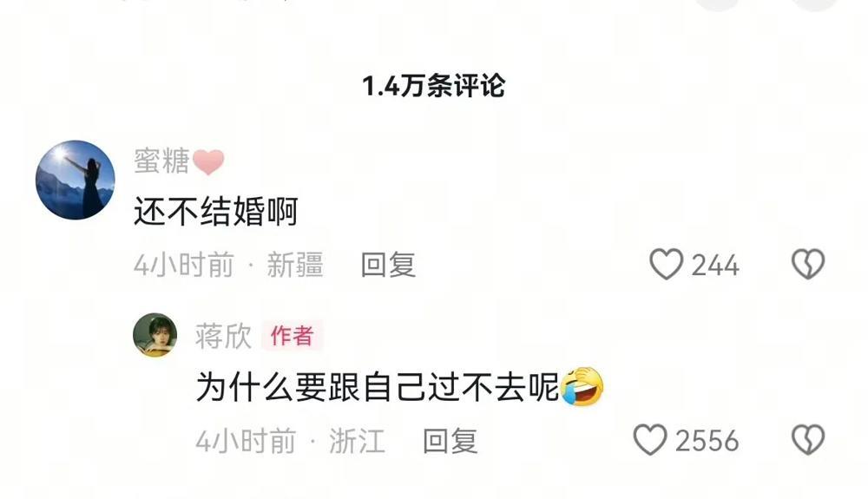Tap the laughing emoji in 蒋欣's reply
The image size is (868, 499).
(582, 385)
